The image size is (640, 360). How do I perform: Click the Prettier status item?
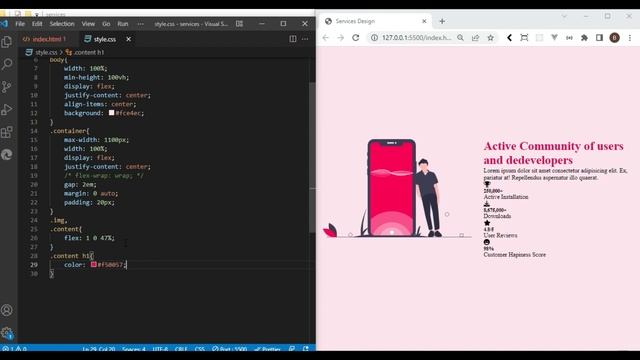(x=267, y=349)
